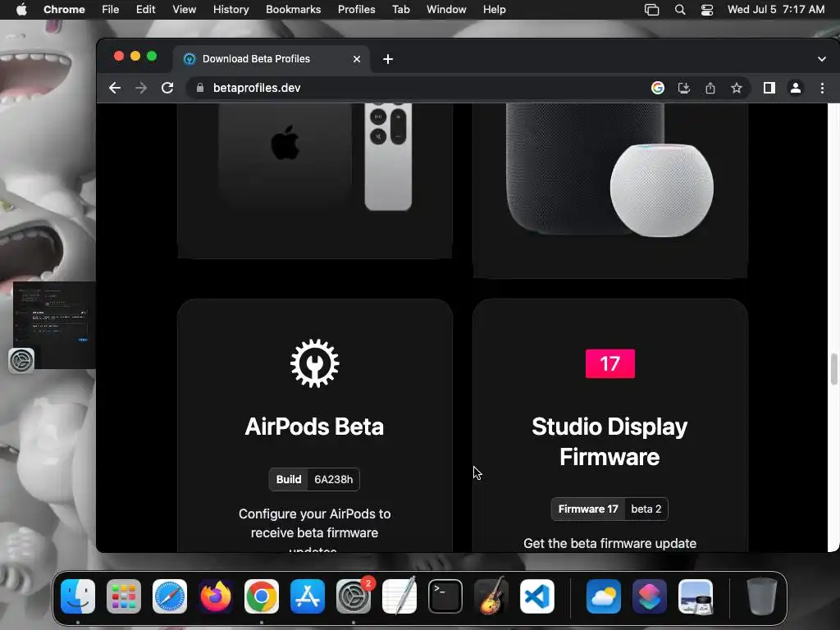Screen dimensions: 840x630
Task: Go back to previous page in Chrome
Action: [115, 88]
